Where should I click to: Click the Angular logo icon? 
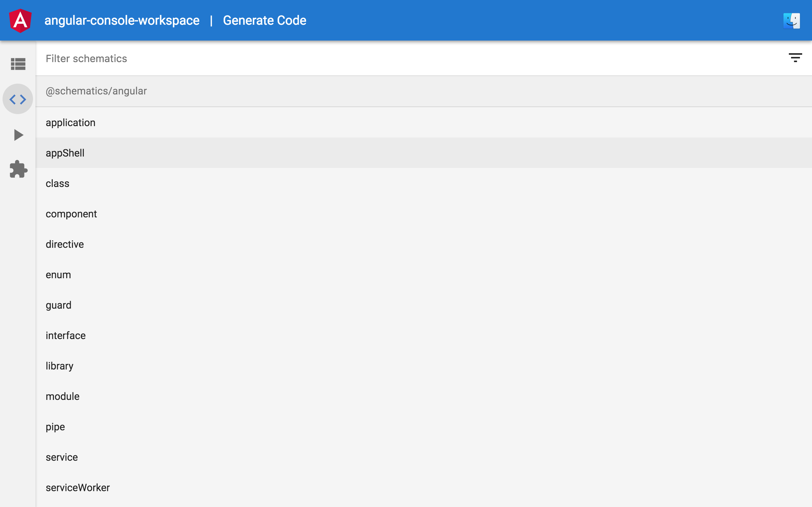(x=21, y=21)
